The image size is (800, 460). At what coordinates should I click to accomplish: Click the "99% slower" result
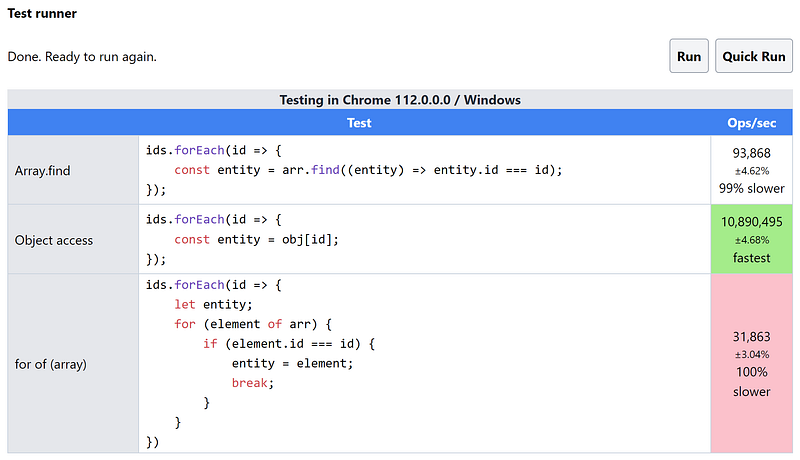tap(752, 188)
